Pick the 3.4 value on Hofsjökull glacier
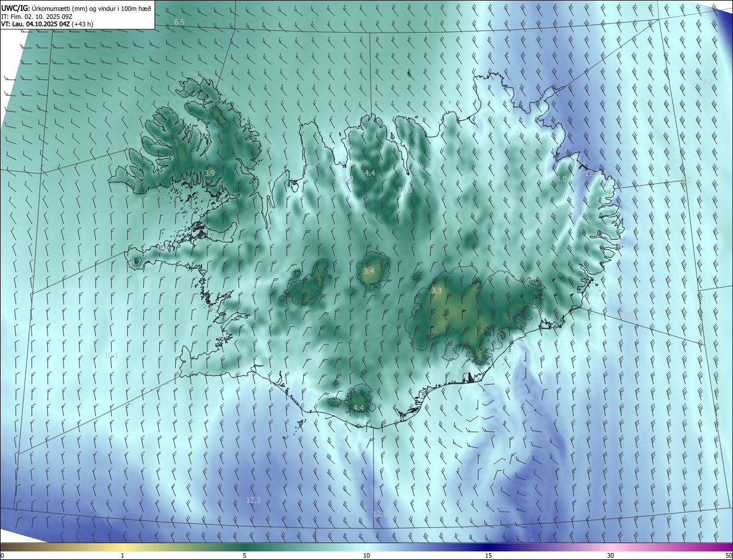 (x=369, y=271)
